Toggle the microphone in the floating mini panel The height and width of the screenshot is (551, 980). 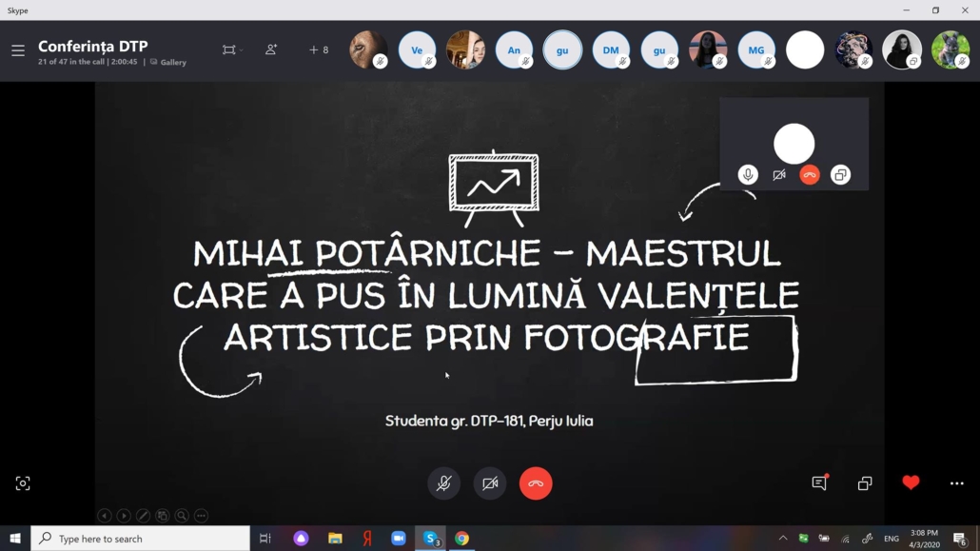(748, 175)
